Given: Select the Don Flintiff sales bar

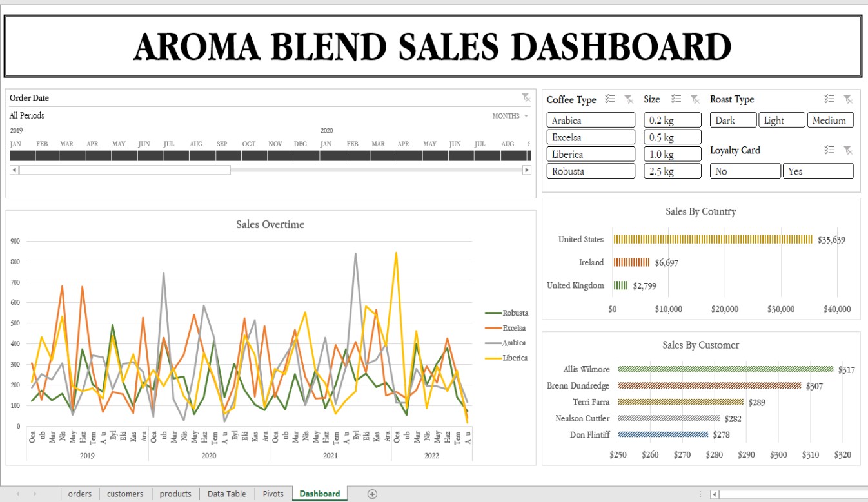Looking at the screenshot, I should tap(663, 435).
